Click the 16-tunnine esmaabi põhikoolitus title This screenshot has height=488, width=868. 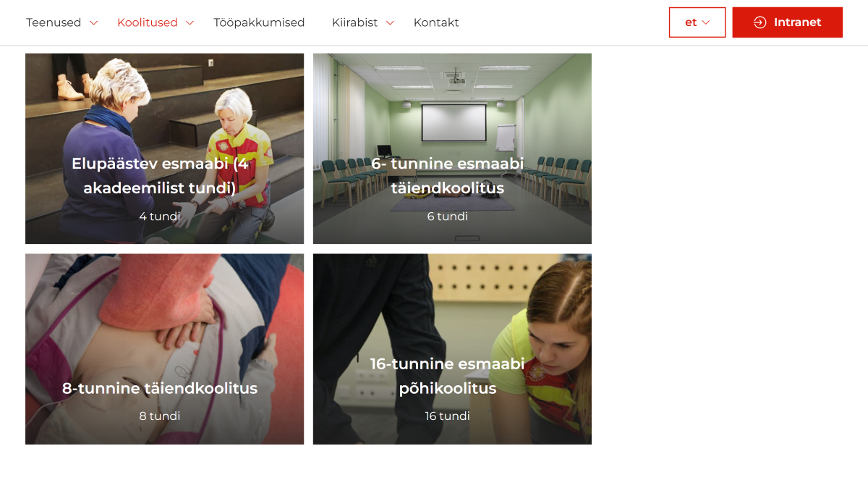click(448, 376)
